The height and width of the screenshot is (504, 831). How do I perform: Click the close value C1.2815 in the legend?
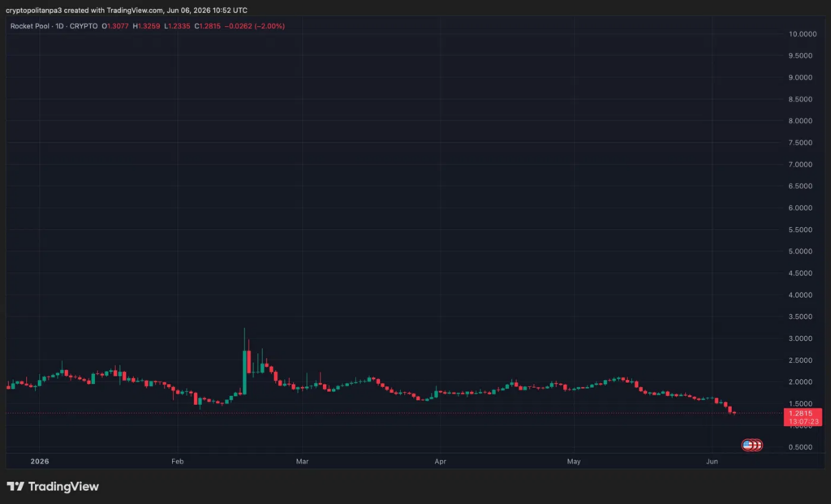(x=207, y=26)
